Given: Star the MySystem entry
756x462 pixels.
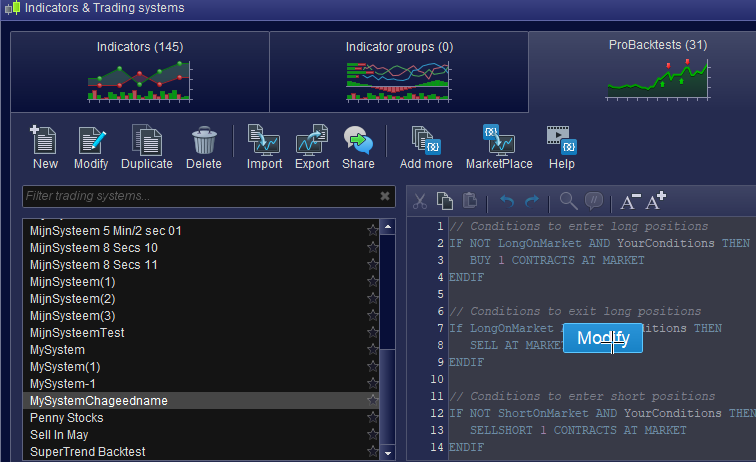Looking at the screenshot, I should (372, 350).
